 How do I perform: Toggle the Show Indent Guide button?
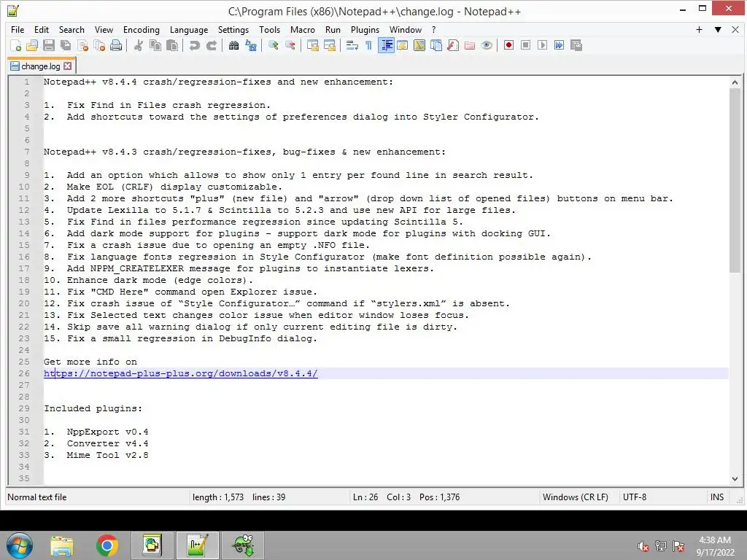pos(386,45)
